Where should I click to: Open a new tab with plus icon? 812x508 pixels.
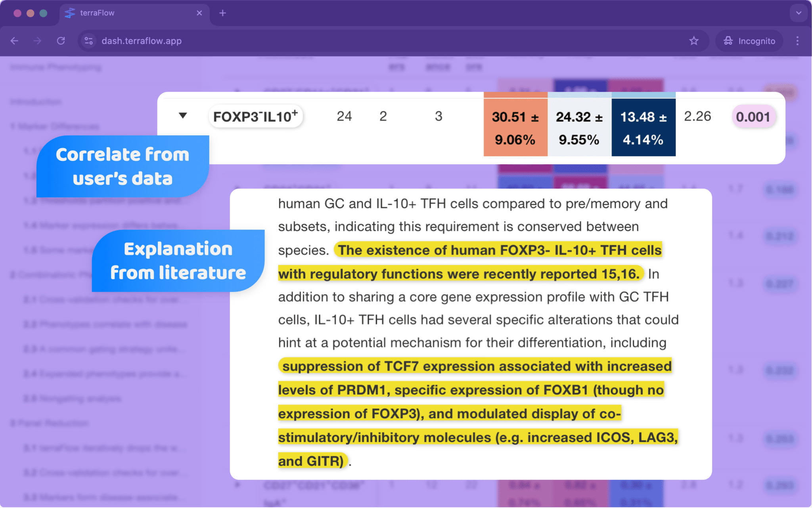(222, 13)
